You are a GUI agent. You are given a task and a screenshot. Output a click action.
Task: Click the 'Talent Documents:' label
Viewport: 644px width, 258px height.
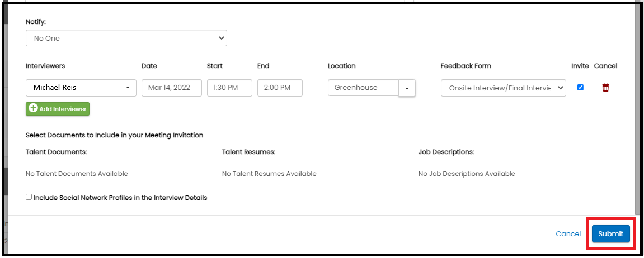(57, 152)
